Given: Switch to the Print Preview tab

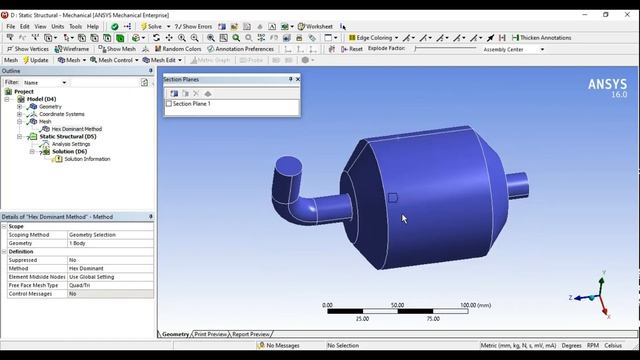Looking at the screenshot, I should [211, 334].
